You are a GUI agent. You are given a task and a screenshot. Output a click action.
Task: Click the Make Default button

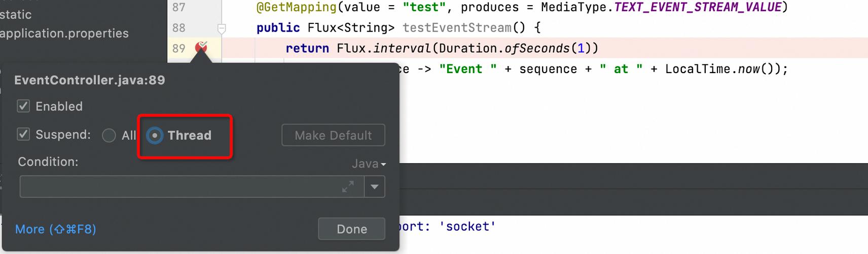[x=333, y=135]
